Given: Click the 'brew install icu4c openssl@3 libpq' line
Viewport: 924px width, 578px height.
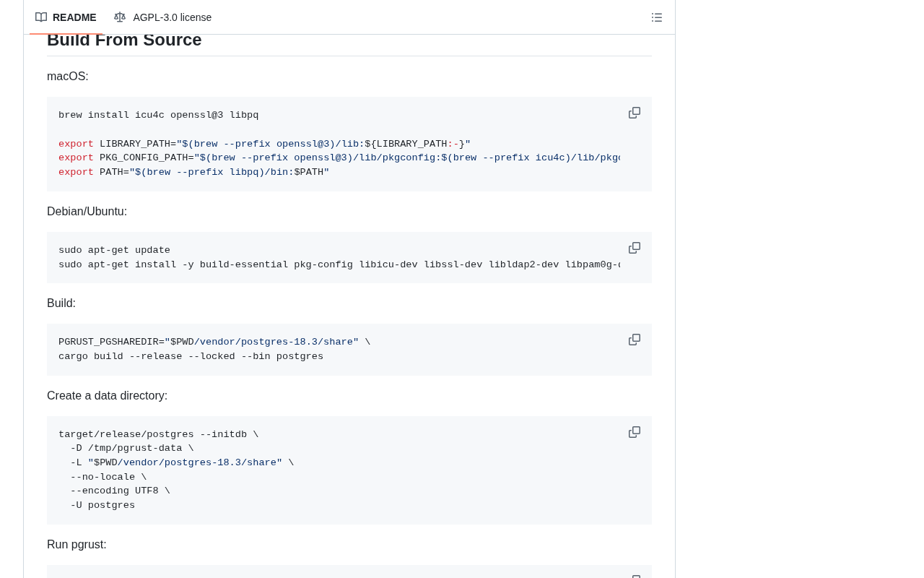Looking at the screenshot, I should click(158, 116).
